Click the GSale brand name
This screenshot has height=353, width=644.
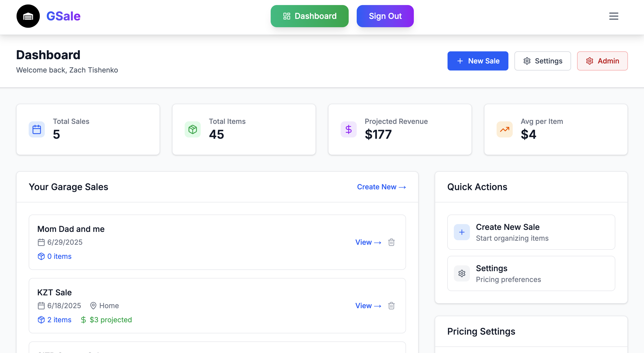click(x=63, y=16)
